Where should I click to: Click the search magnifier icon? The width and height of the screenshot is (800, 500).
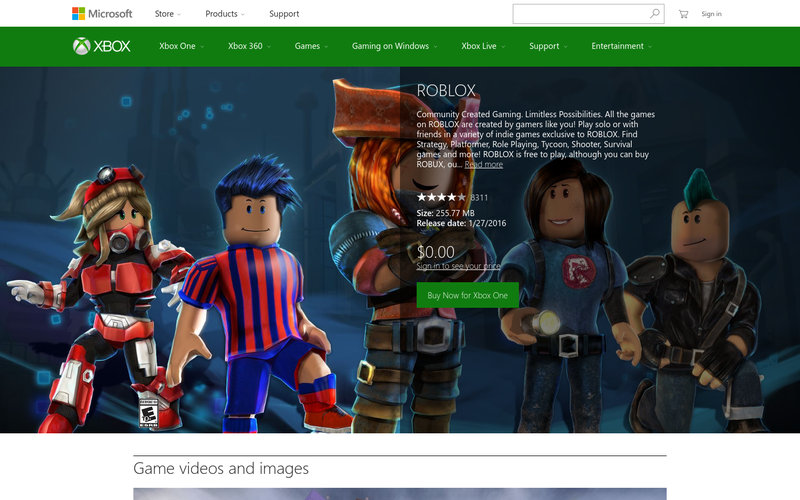pyautogui.click(x=655, y=14)
